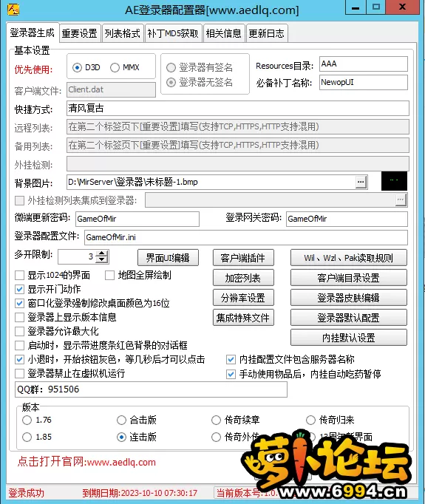Screen dimensions: 425x504
Task: Select version 1.76 radio button
Action: point(27,420)
